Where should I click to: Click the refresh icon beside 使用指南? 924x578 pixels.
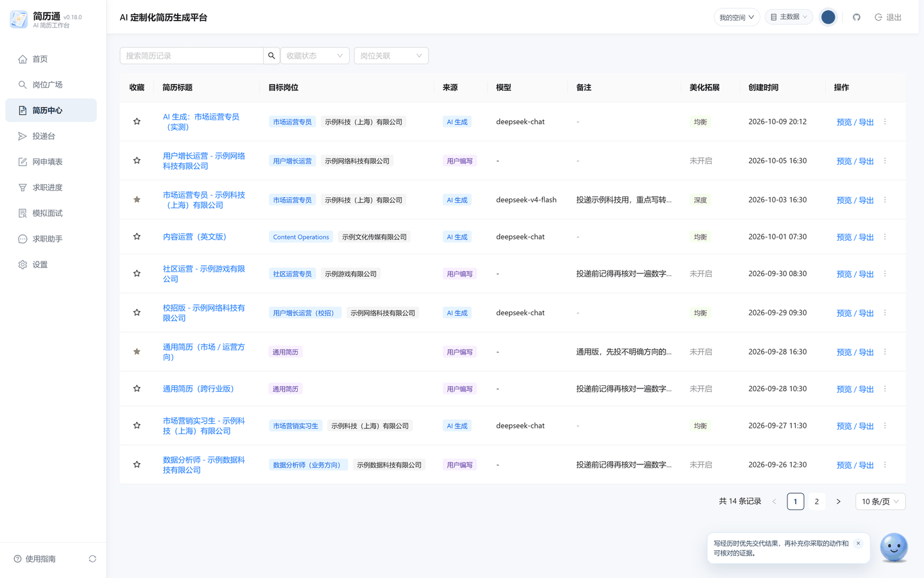tap(92, 559)
